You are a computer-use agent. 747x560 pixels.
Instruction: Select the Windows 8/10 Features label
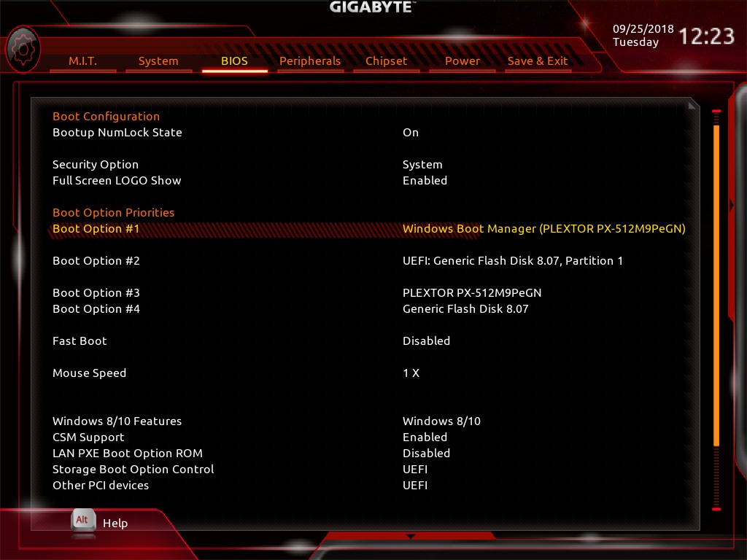[117, 421]
